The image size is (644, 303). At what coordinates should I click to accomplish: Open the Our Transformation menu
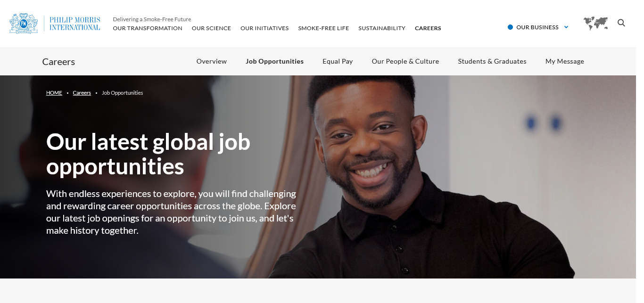(148, 28)
